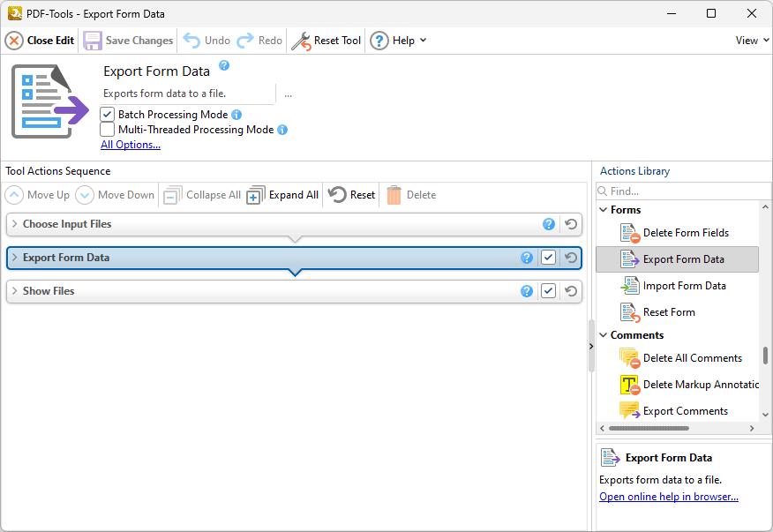Enable Multi-Threaded Processing Mode
773x532 pixels.
[x=107, y=130]
